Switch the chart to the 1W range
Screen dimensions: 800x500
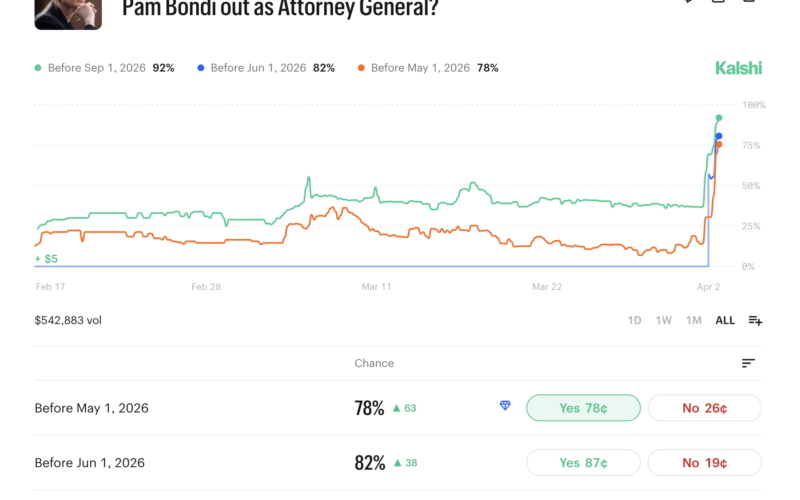tap(663, 321)
